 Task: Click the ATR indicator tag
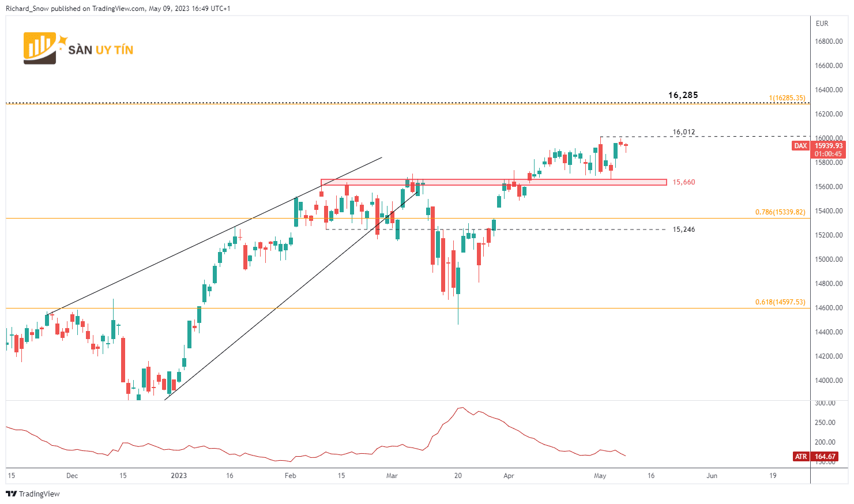801,457
